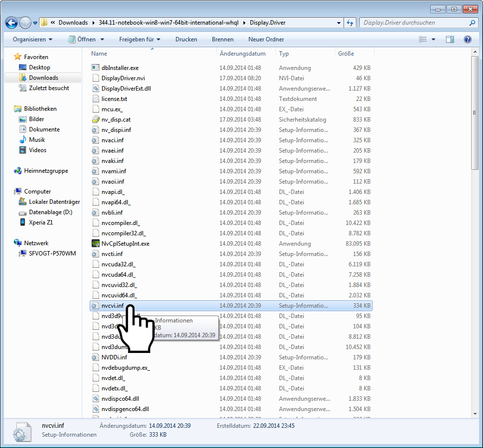Click the Favoriten star icon
Screen dimensions: 483x448
[18, 57]
